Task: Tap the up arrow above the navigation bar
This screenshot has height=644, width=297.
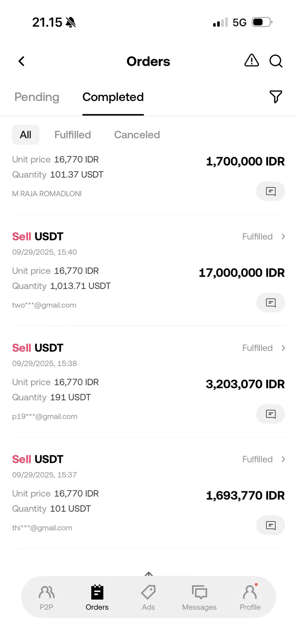Action: 148,574
